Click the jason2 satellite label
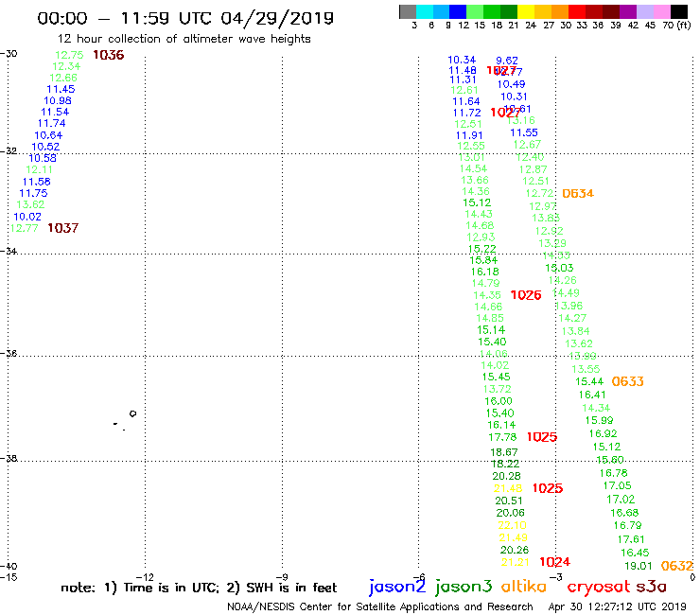This screenshot has height=615, width=700. 397,587
